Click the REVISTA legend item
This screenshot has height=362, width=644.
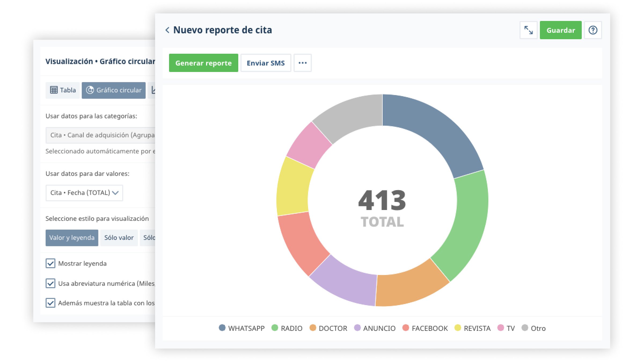(x=472, y=328)
